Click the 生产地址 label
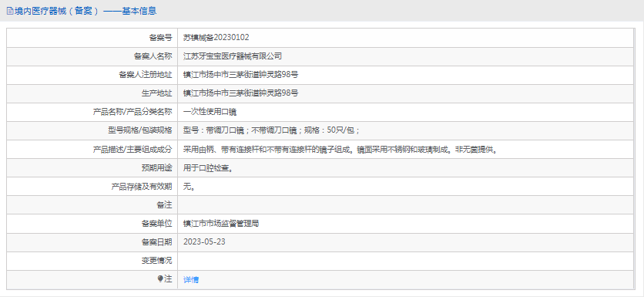 (x=157, y=93)
